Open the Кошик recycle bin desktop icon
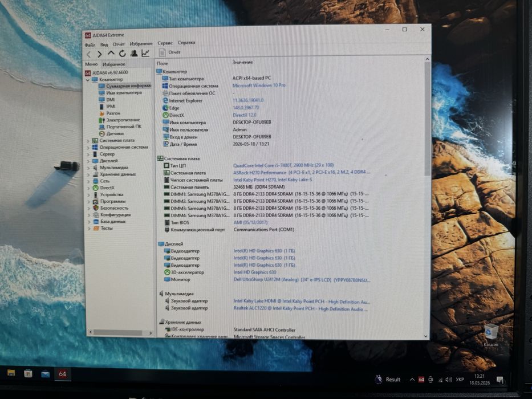This screenshot has height=399, width=532. 490,336
